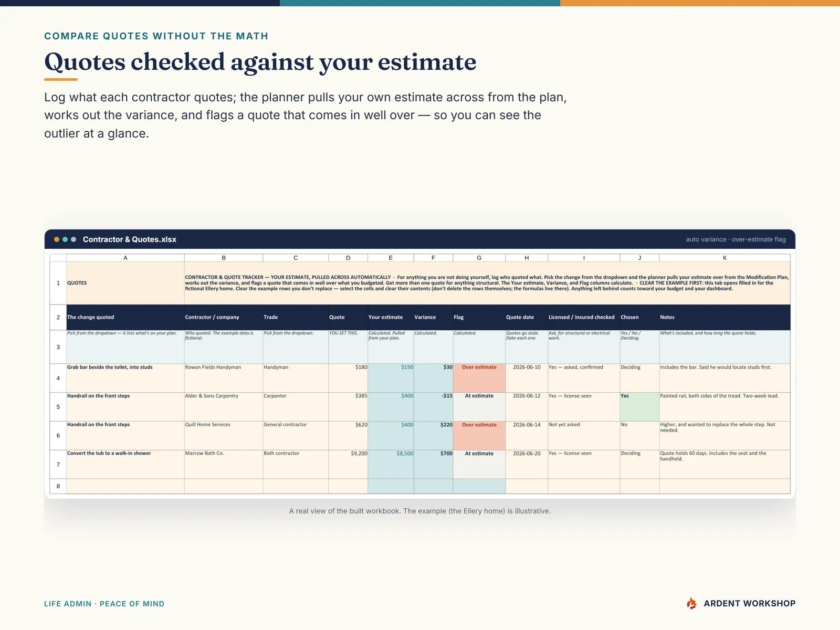
Task: Click the $180 quote cell
Action: click(348, 378)
